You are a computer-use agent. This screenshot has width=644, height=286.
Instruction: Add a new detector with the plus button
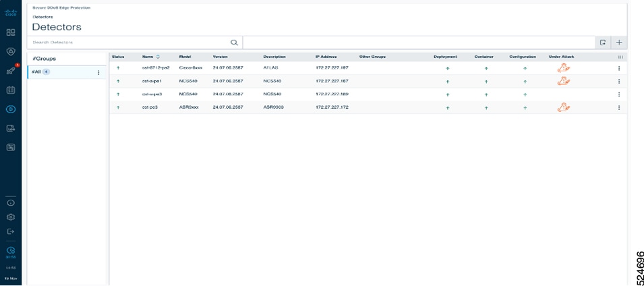tap(619, 42)
